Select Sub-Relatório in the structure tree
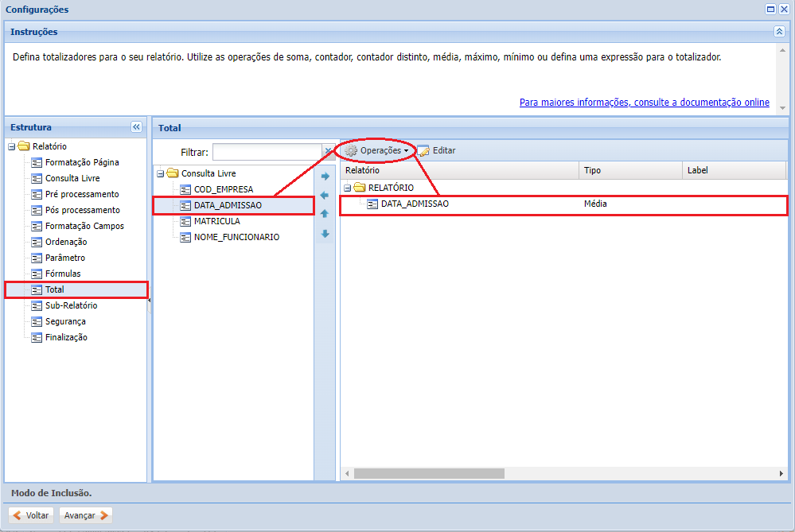Image resolution: width=795 pixels, height=532 pixels. (x=71, y=305)
